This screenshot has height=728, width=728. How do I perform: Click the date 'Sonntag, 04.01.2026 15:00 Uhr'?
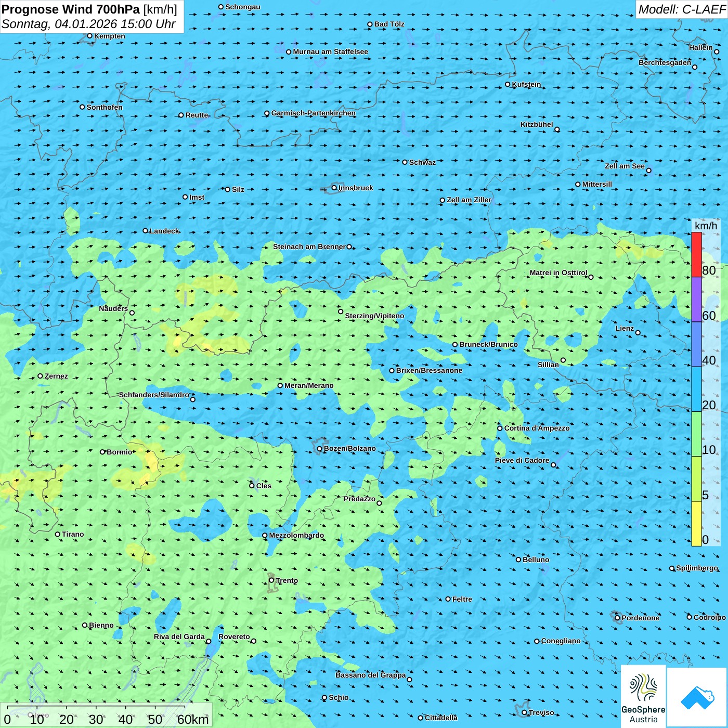pos(88,24)
